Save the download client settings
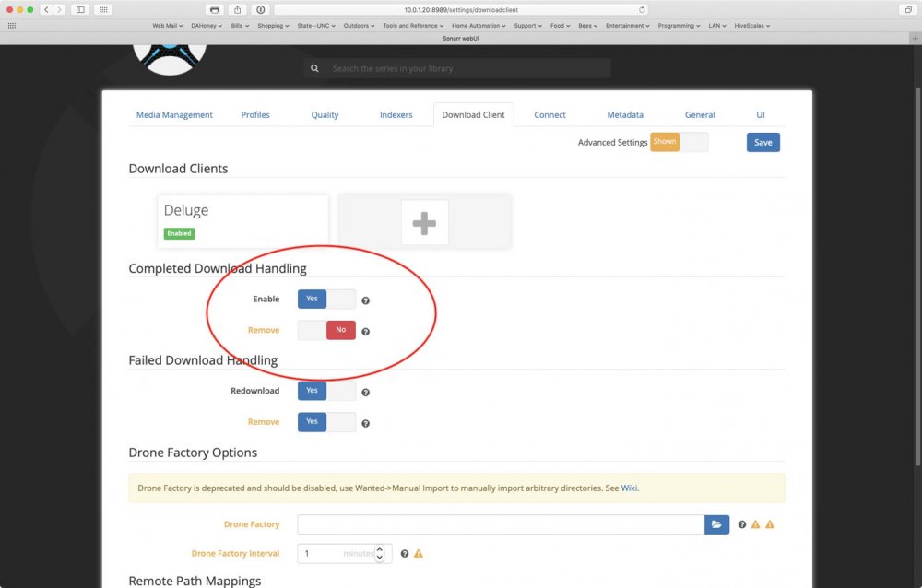The image size is (922, 588). coord(763,142)
